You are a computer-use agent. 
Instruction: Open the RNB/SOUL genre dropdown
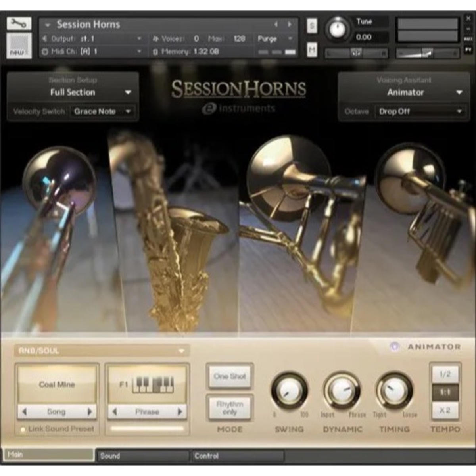tap(102, 351)
